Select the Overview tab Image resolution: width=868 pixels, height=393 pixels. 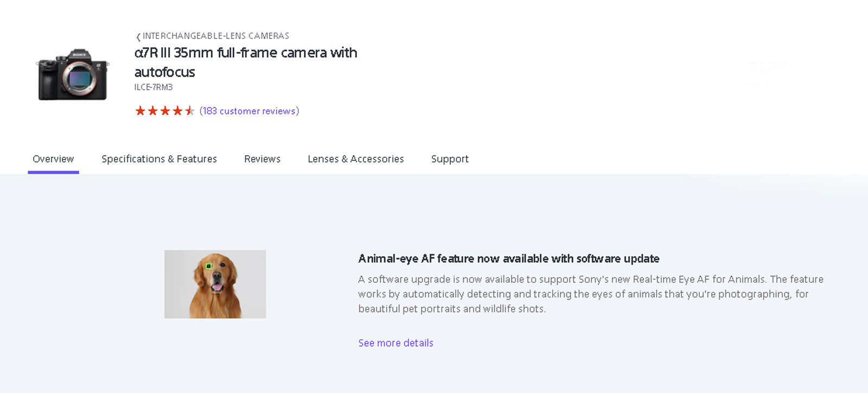tap(53, 159)
